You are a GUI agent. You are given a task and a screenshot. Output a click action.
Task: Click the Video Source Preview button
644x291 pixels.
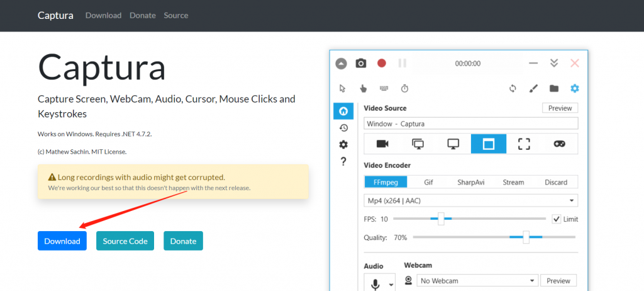560,108
